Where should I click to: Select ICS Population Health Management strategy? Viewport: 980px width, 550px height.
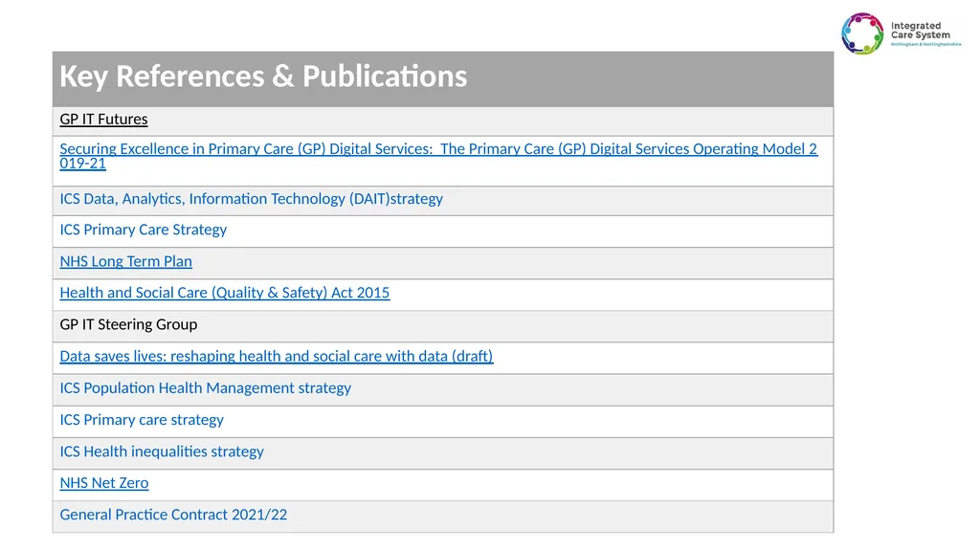[x=205, y=388]
